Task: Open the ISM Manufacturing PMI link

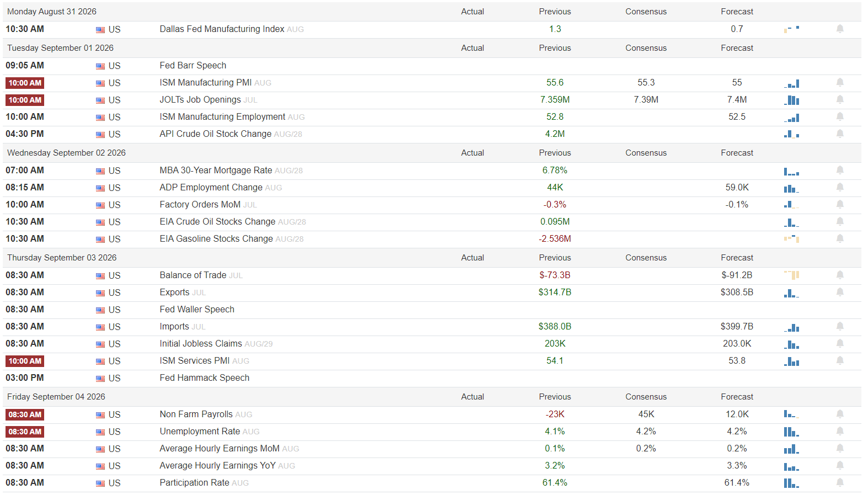Action: coord(205,83)
